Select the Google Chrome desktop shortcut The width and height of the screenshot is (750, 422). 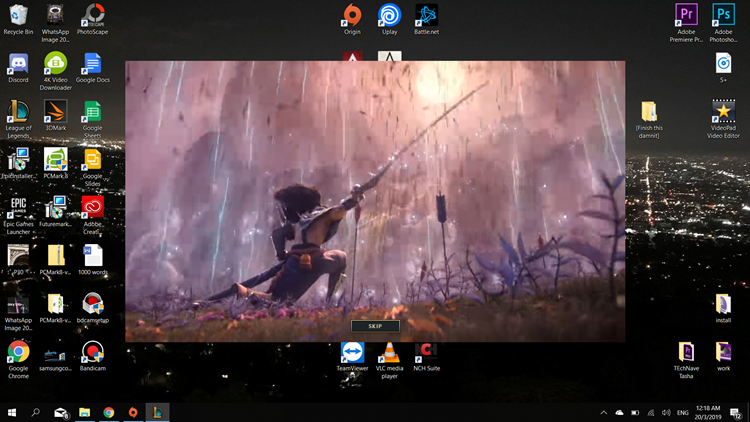coord(18,359)
